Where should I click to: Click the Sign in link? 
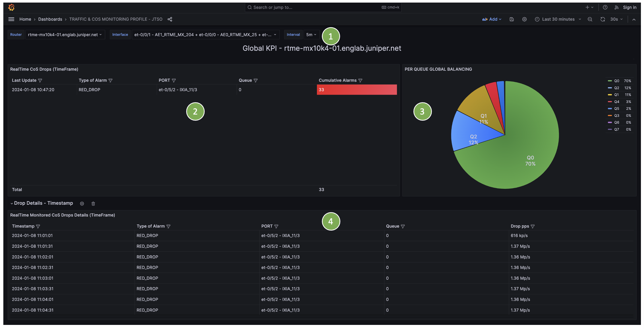(x=629, y=7)
